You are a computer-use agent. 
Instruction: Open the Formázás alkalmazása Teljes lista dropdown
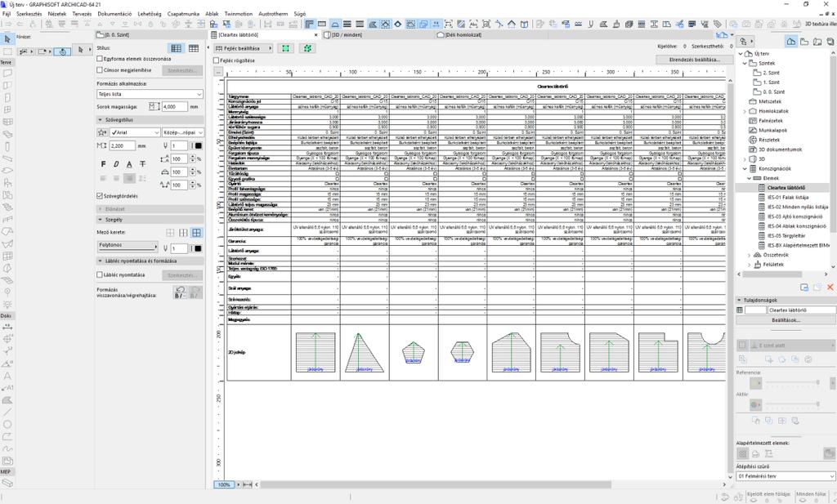[150, 94]
